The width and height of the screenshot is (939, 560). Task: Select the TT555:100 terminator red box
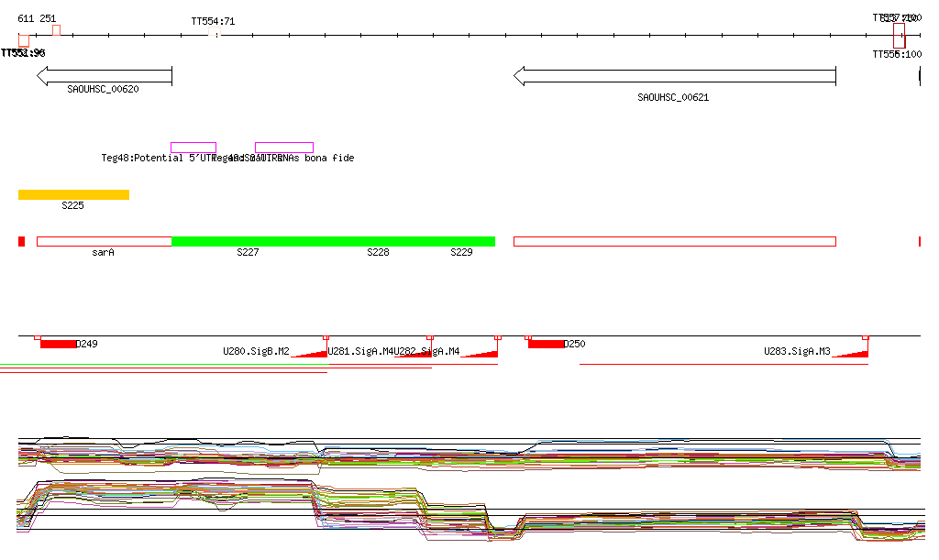click(x=899, y=36)
